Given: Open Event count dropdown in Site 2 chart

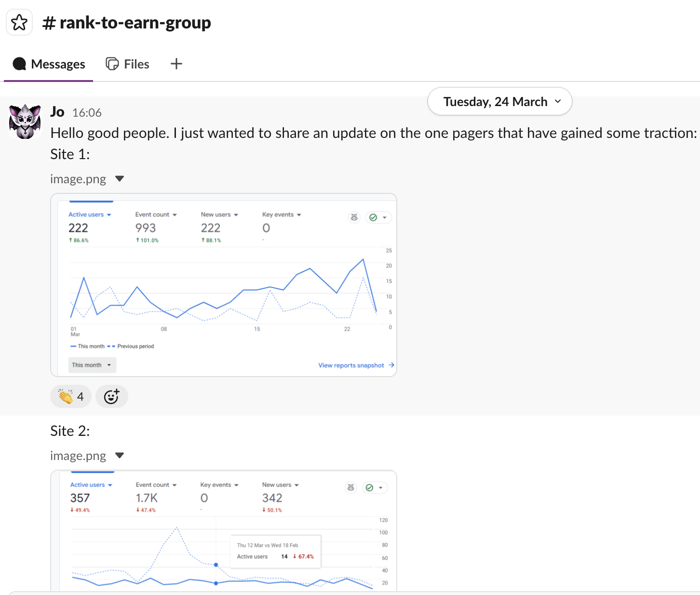Looking at the screenshot, I should coord(156,485).
